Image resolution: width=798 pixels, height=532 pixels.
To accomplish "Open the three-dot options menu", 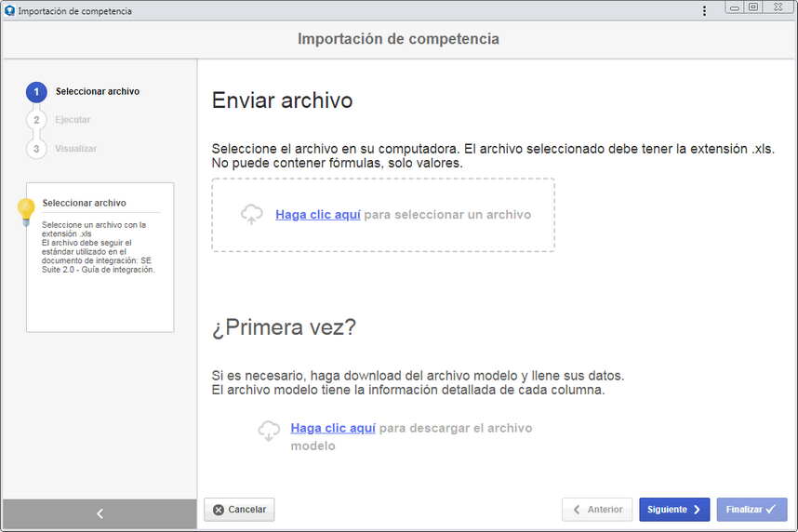I will point(704,10).
